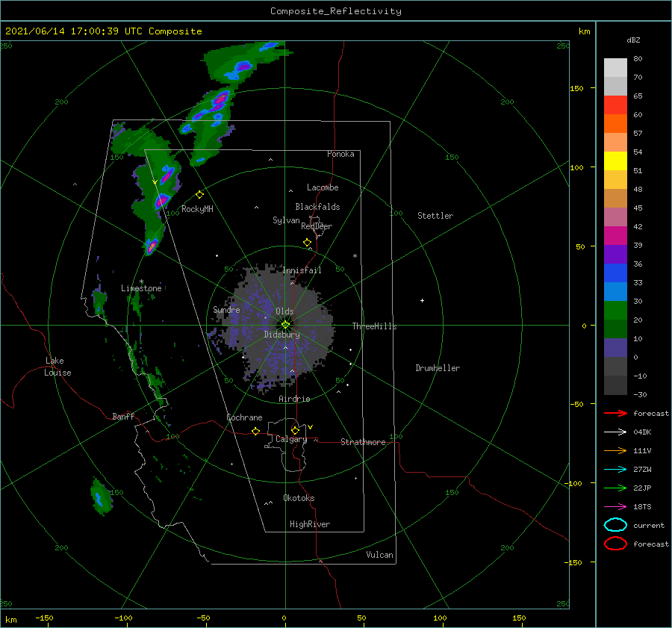Click the Sundre label
Image resolution: width=672 pixels, height=628 pixels.
(x=227, y=309)
